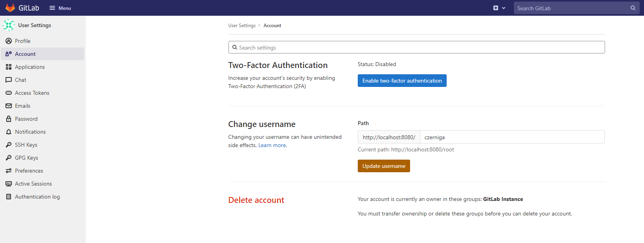Click the Account sidebar icon

click(9, 54)
